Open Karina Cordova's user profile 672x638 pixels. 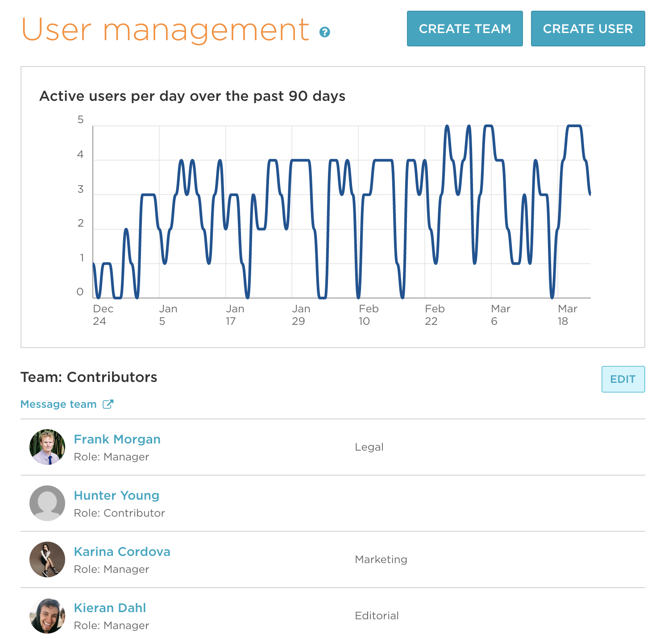(x=122, y=552)
